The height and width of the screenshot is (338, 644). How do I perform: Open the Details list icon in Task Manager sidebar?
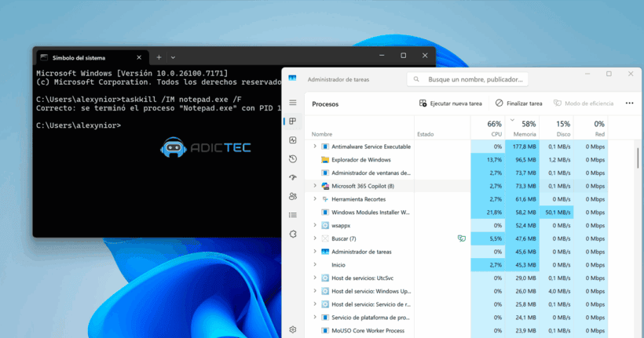point(293,215)
